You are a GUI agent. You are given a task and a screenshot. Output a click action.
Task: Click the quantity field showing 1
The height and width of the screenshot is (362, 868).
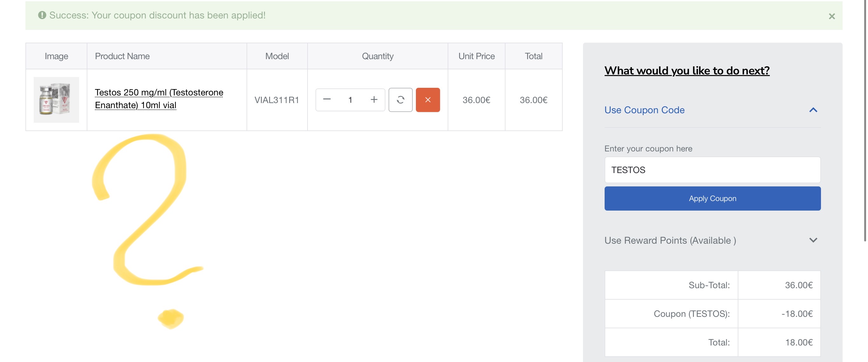click(x=350, y=100)
